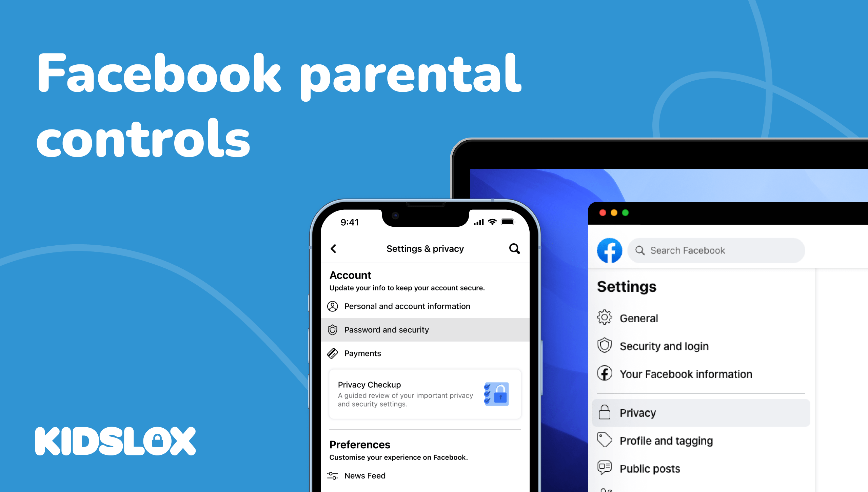Click the search icon on mobile

click(514, 248)
